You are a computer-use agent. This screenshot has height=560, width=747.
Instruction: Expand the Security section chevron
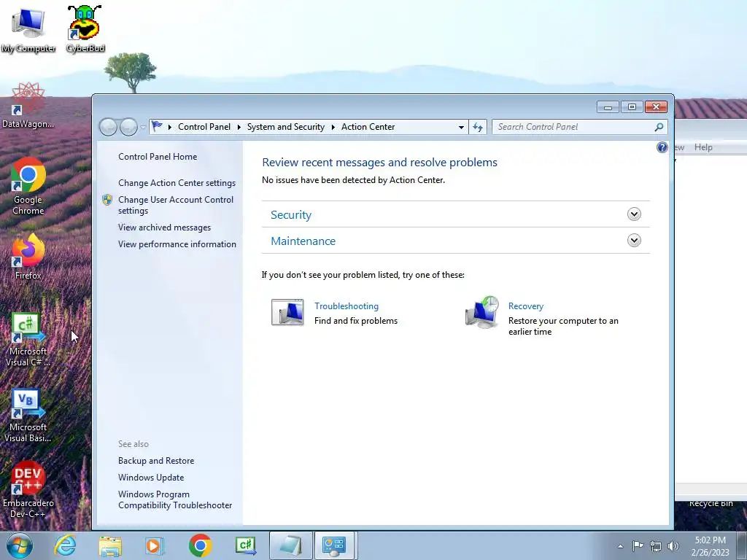point(634,214)
